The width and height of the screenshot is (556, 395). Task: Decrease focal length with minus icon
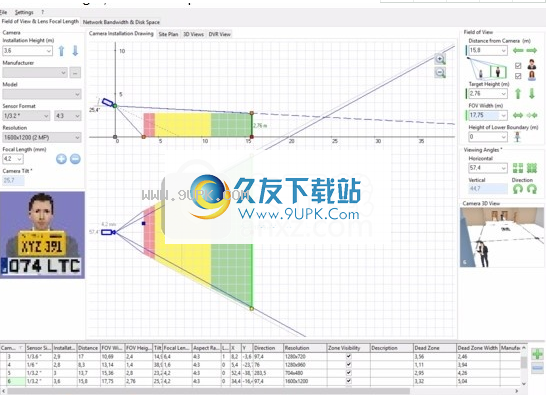[75, 159]
